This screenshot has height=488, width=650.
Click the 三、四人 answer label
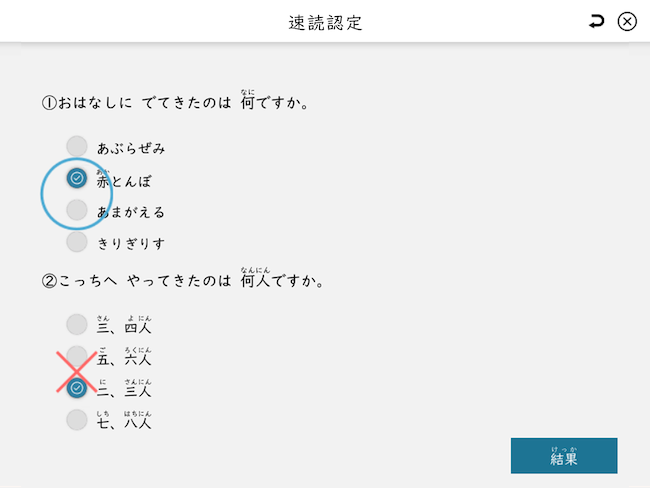coord(124,326)
